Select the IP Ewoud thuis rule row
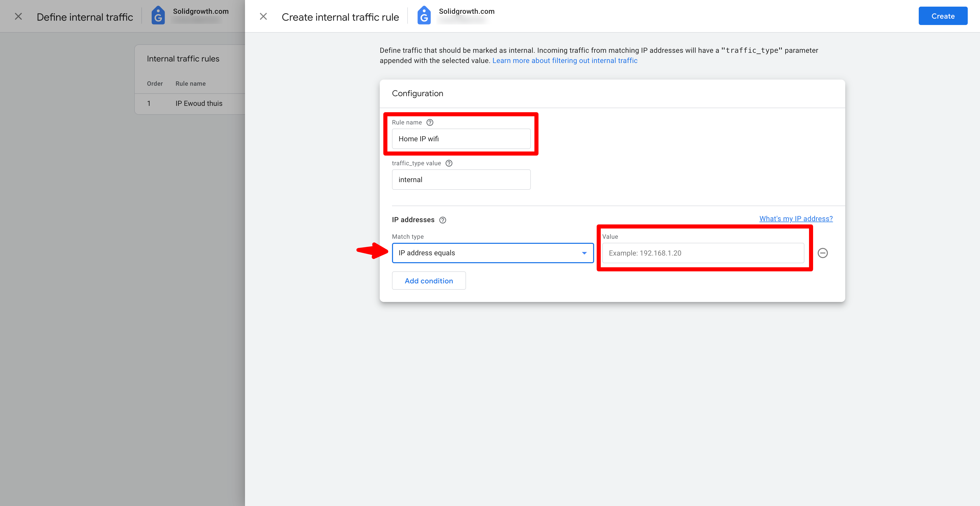 pyautogui.click(x=199, y=103)
